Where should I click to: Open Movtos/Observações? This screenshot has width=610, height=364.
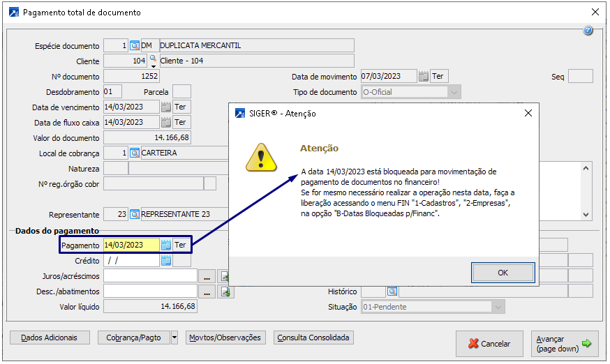pos(225,338)
